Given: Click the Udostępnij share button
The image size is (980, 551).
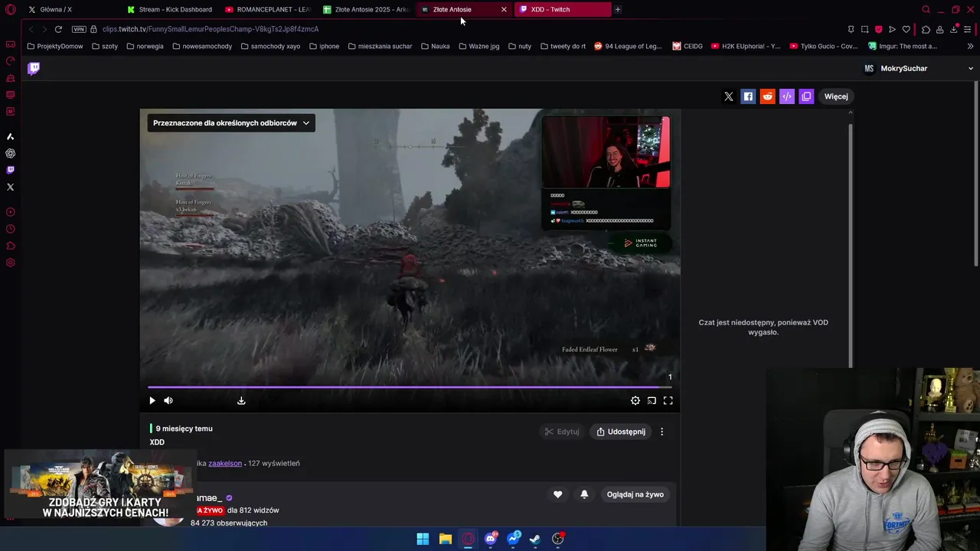Looking at the screenshot, I should 621,432.
